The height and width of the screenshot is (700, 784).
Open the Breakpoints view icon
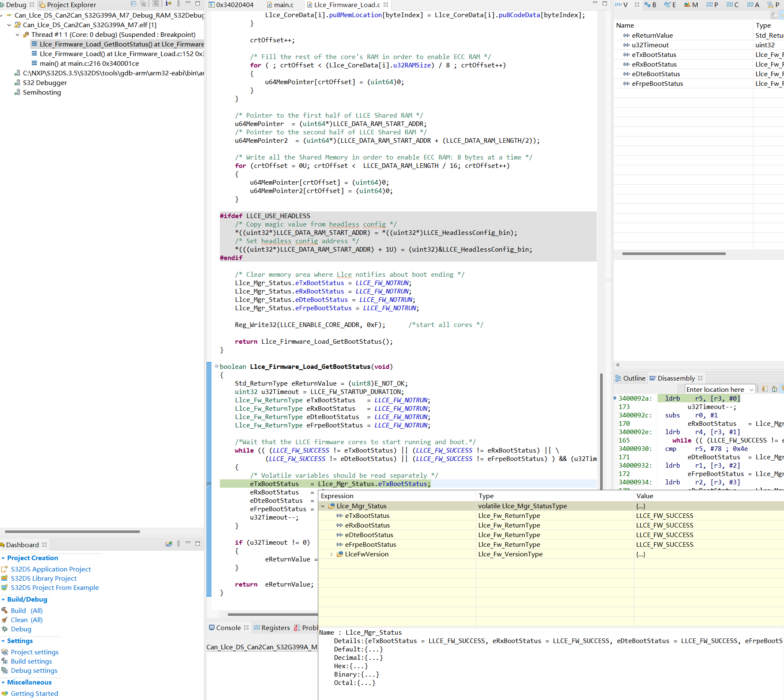point(650,5)
